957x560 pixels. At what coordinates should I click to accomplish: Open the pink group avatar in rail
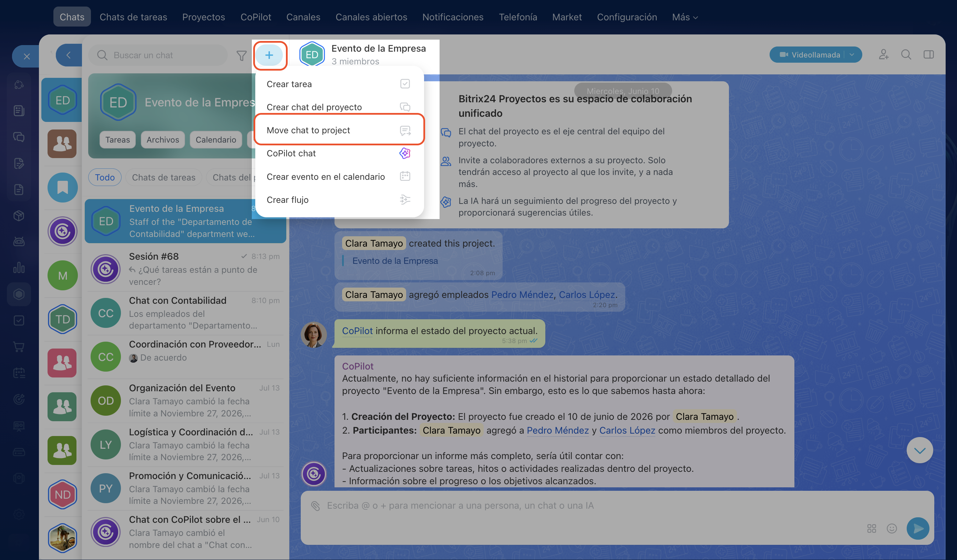[62, 363]
